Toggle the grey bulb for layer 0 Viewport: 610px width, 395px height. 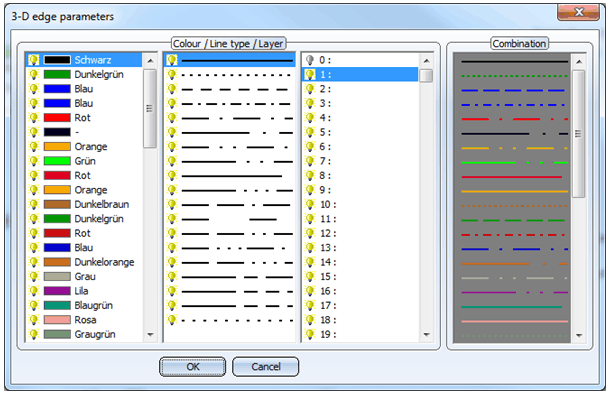tap(310, 60)
